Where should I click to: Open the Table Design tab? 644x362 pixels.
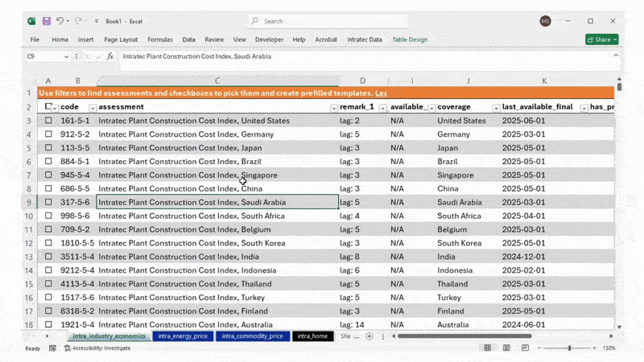[410, 39]
